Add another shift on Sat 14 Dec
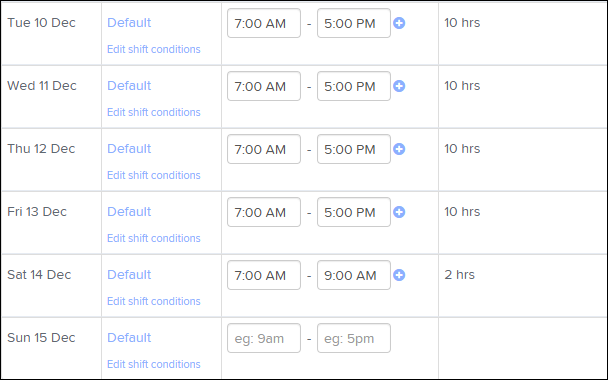Viewport: 608px width, 380px height. (399, 275)
